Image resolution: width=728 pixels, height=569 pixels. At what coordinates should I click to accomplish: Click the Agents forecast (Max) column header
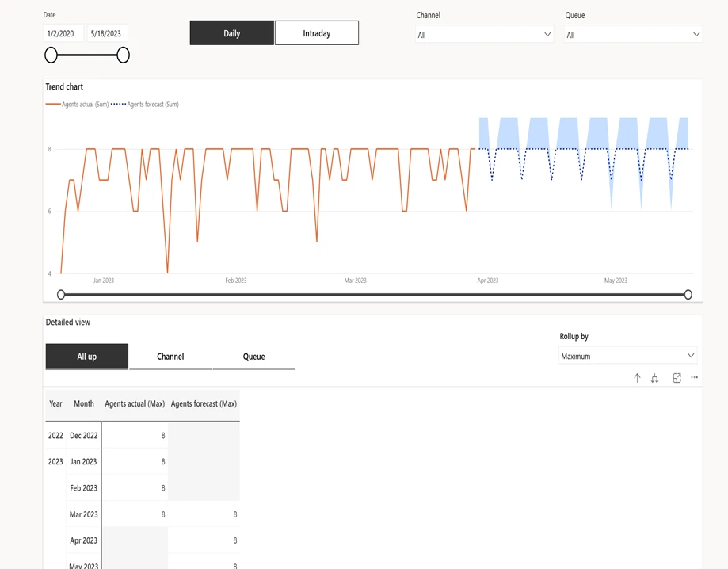click(204, 403)
